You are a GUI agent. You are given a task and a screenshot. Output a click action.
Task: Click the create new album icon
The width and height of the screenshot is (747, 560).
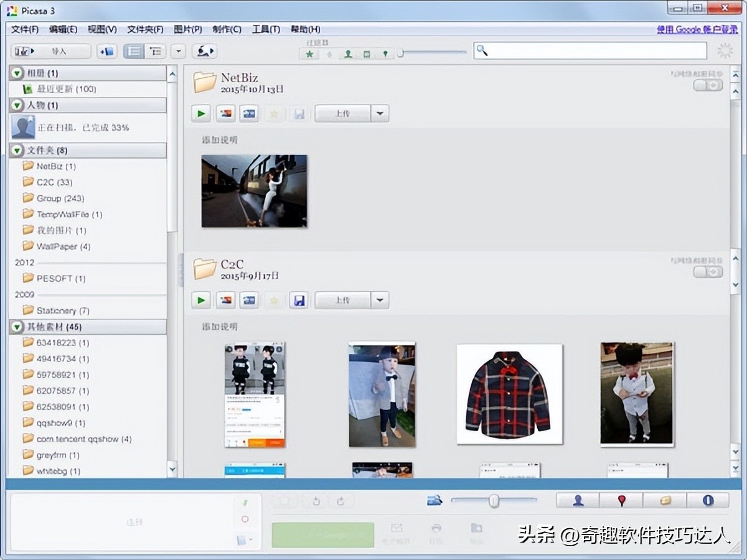[107, 52]
